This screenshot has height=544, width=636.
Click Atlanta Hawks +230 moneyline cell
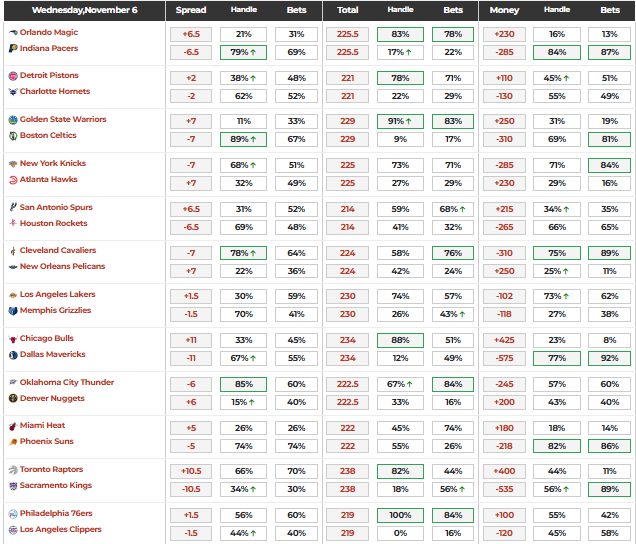tap(504, 183)
